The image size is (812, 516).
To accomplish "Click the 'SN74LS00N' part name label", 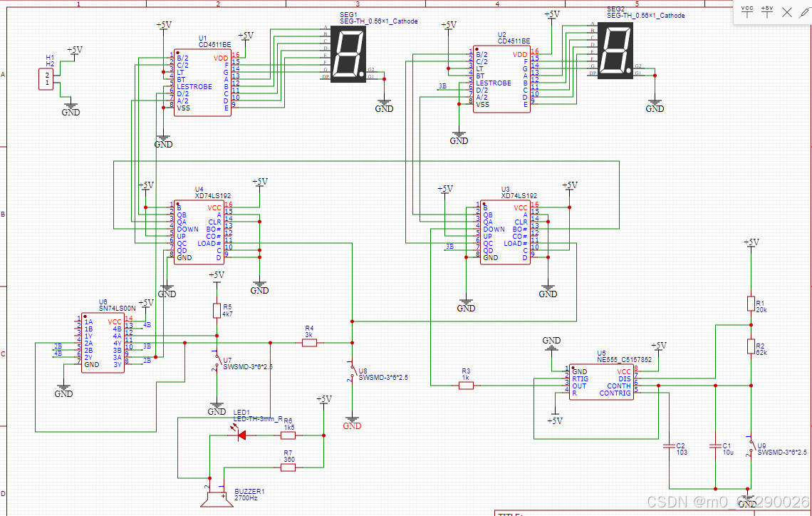I will [117, 308].
